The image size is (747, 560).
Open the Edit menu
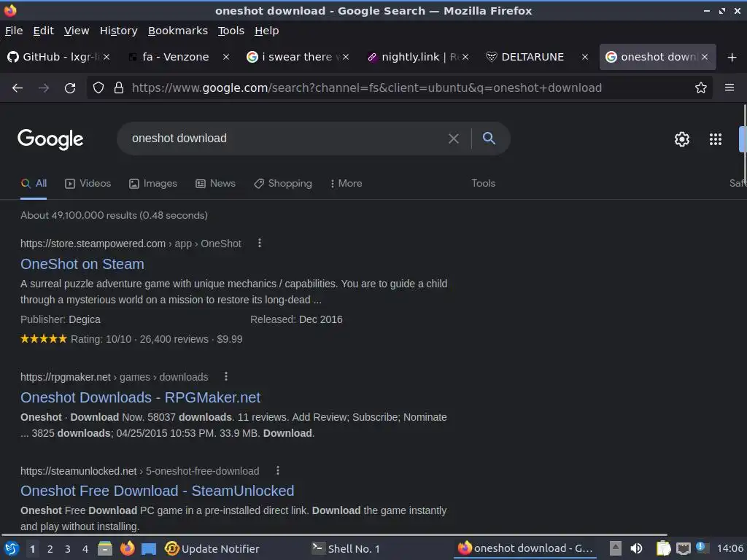(x=43, y=31)
